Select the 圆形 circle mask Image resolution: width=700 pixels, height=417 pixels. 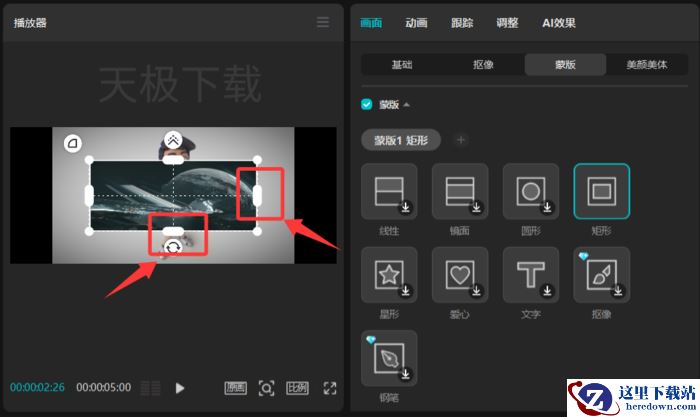[x=531, y=191]
